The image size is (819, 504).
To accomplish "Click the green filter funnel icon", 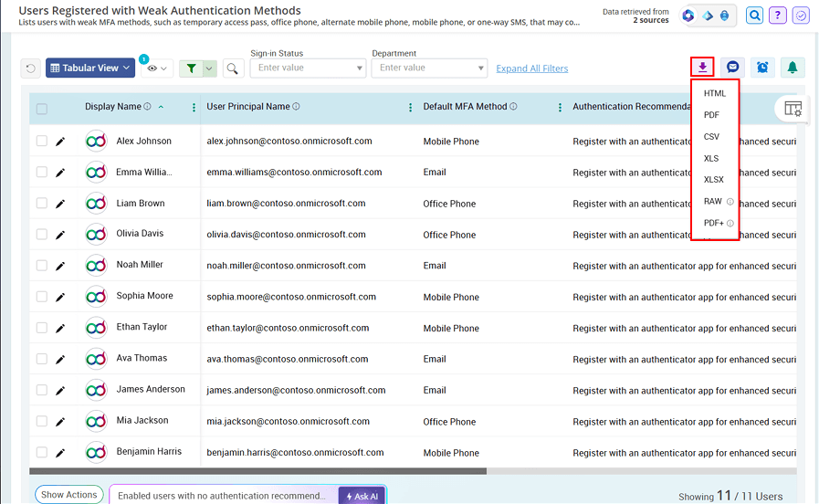I will (191, 68).
